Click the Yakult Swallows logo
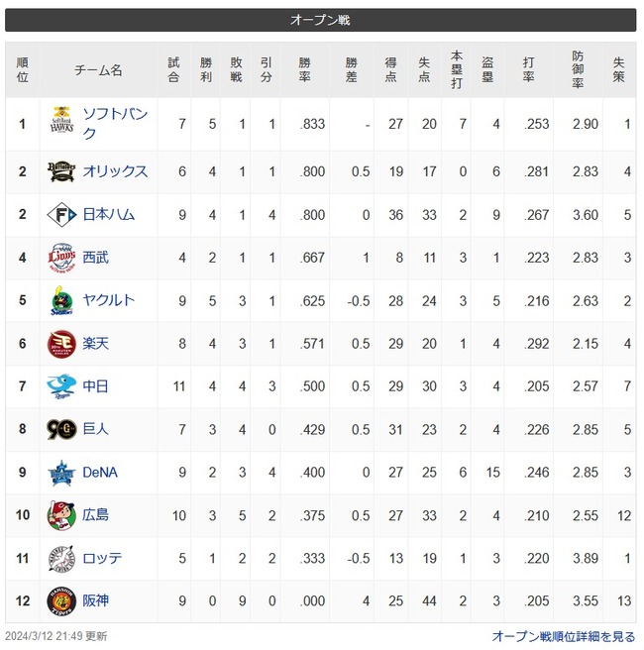Screen dimensions: 644x650 tap(61, 300)
